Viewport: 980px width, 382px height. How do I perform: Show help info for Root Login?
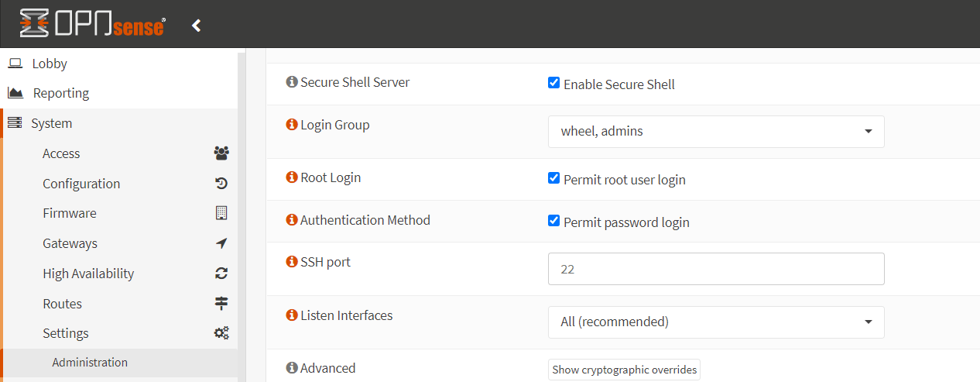292,177
